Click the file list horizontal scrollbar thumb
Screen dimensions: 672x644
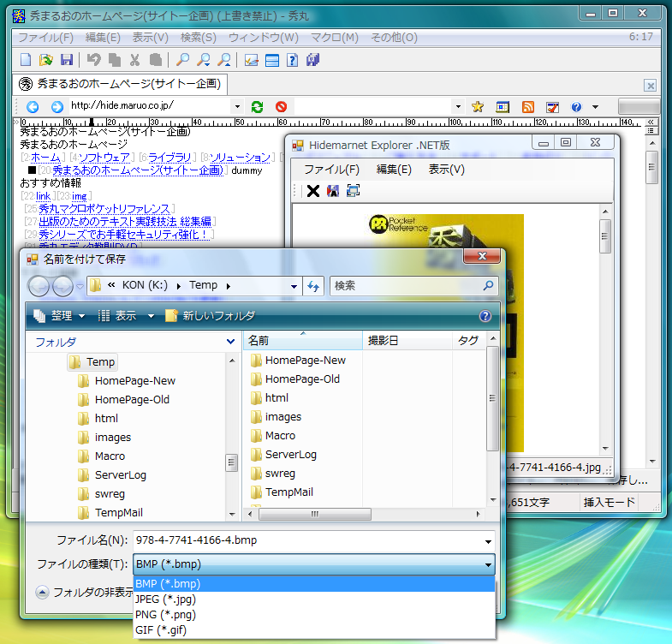coord(315,514)
